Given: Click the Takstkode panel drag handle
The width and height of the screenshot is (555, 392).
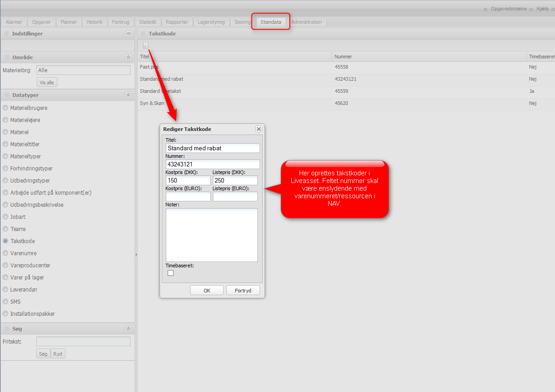Looking at the screenshot, I should [143, 34].
